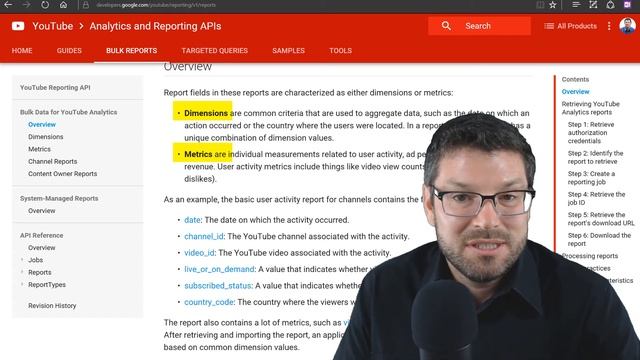Click YouTube Reporting API sidebar heading
640x360 pixels.
click(55, 87)
